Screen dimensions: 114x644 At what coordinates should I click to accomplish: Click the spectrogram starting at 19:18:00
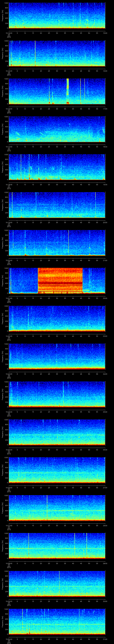[57, 167]
